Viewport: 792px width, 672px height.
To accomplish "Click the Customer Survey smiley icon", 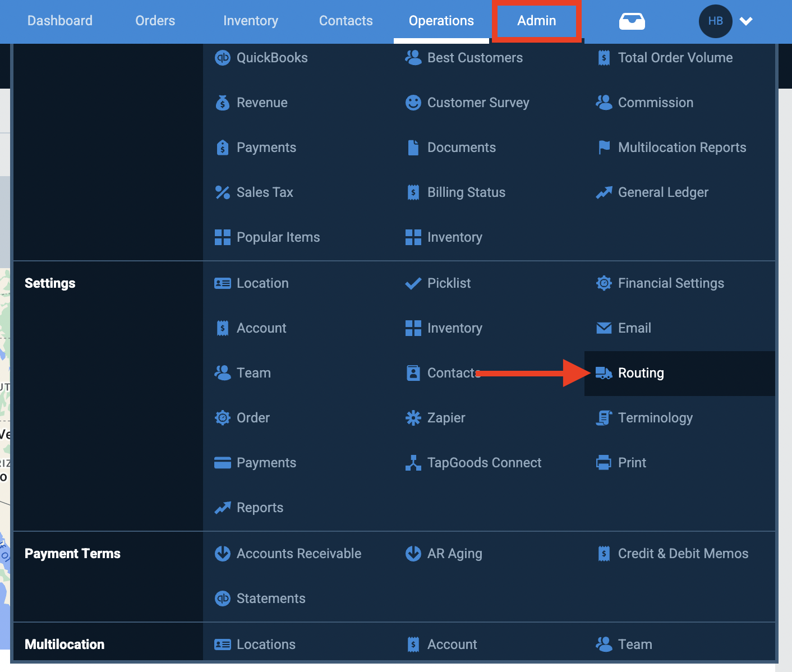I will click(x=413, y=103).
